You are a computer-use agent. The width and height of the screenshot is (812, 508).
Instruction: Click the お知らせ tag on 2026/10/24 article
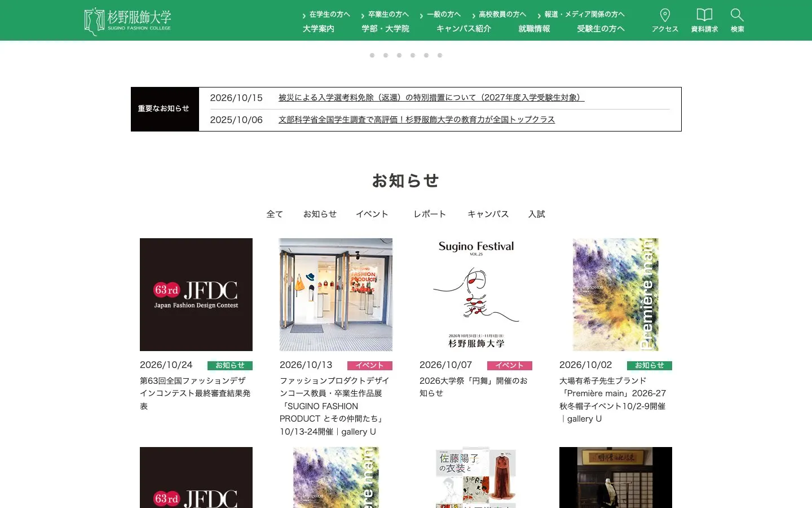[230, 366]
